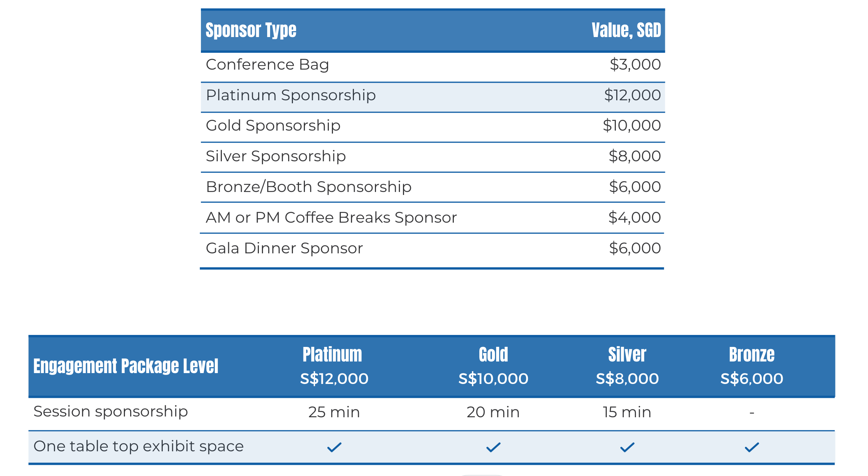Click the Bronze S$6,000 column header

click(752, 366)
